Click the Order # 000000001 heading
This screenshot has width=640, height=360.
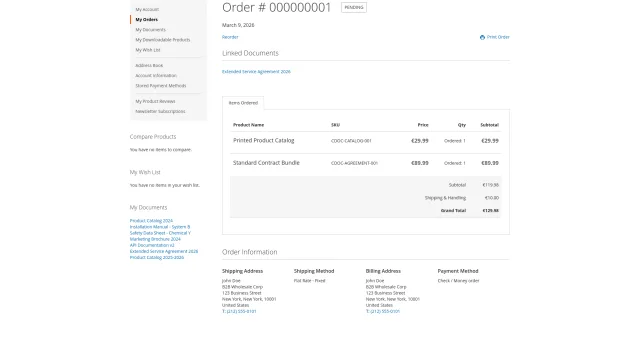[276, 7]
